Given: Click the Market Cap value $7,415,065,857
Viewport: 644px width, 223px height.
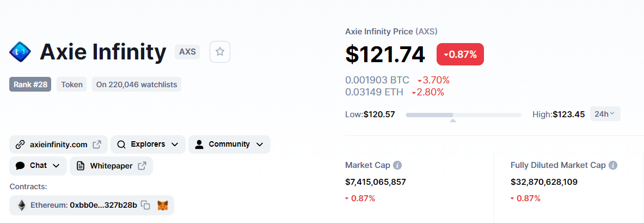Looking at the screenshot, I should click(376, 182).
